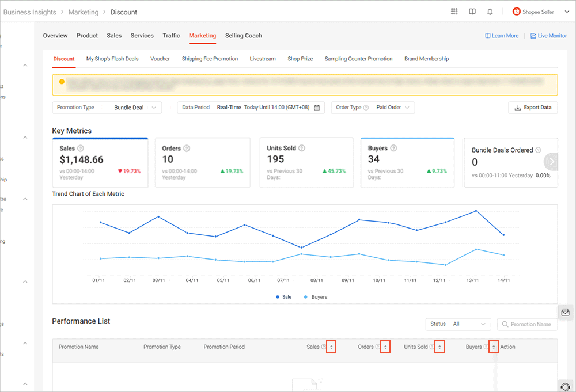Image resolution: width=576 pixels, height=392 pixels.
Task: Click the Live Monitor link
Action: [548, 35]
